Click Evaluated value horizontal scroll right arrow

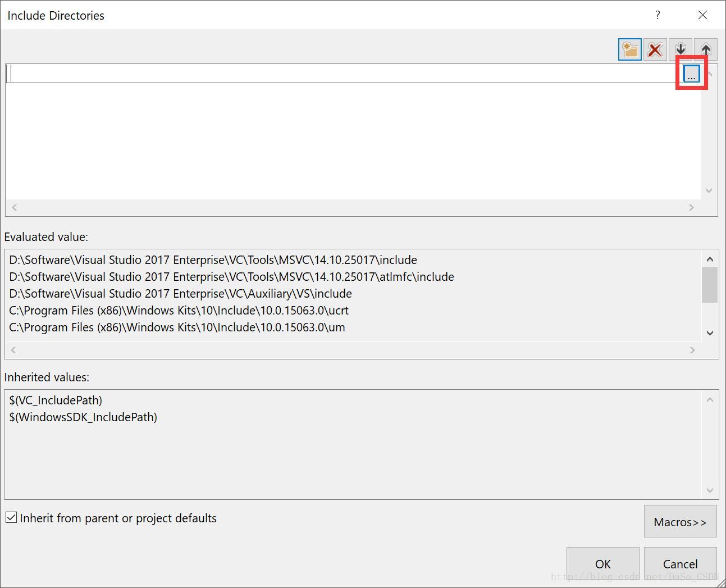tap(692, 350)
